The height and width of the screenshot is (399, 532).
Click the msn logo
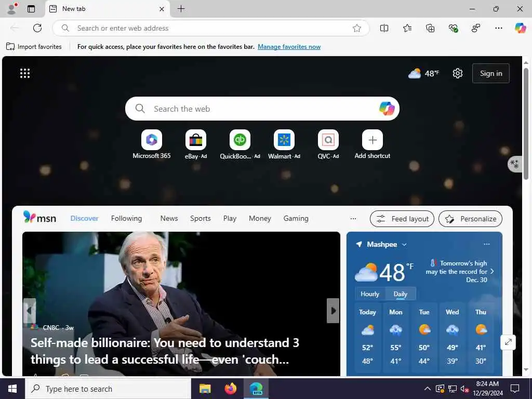39,218
